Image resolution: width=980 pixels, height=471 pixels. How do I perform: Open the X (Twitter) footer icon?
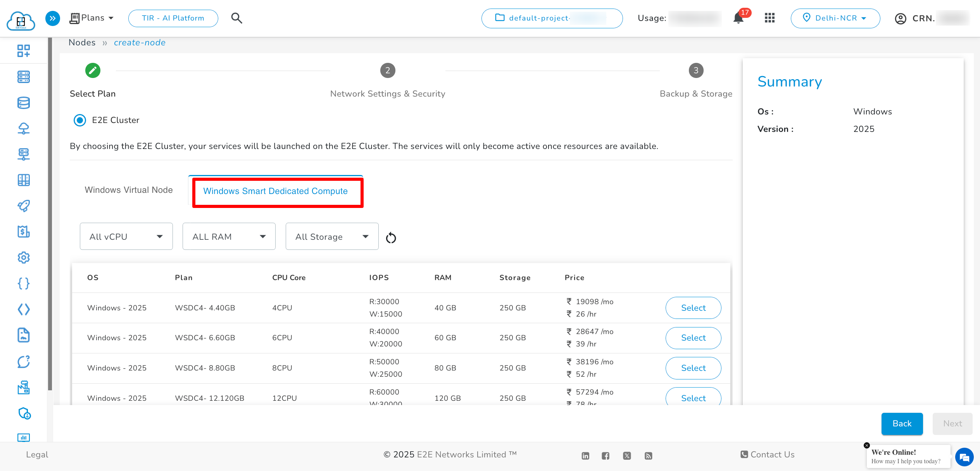pos(627,456)
